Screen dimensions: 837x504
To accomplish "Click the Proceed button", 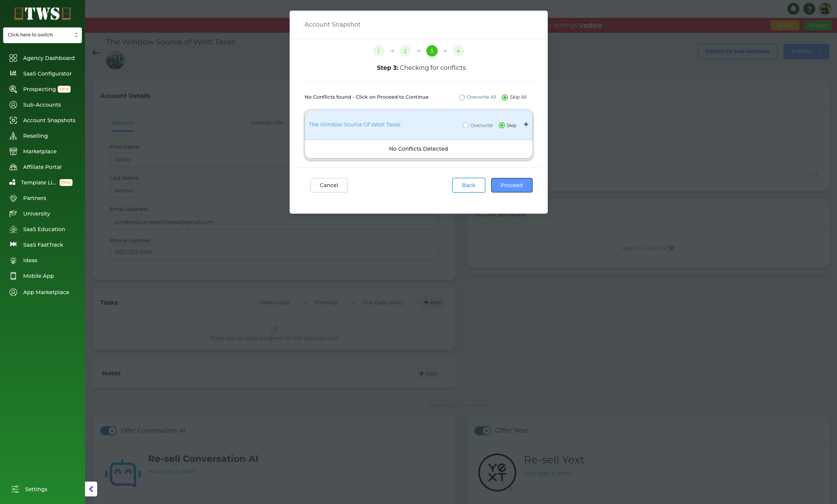I will click(512, 185).
